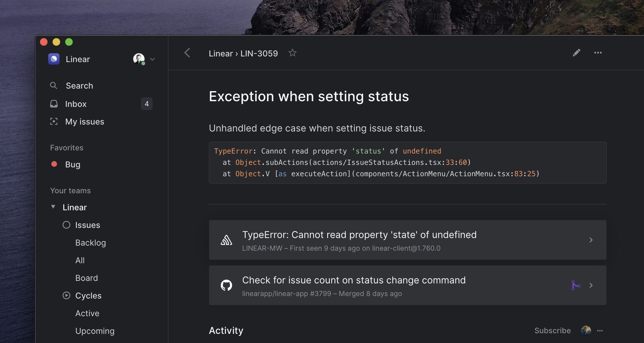Open the red Bug favorite label
The height and width of the screenshot is (343, 644).
(72, 164)
